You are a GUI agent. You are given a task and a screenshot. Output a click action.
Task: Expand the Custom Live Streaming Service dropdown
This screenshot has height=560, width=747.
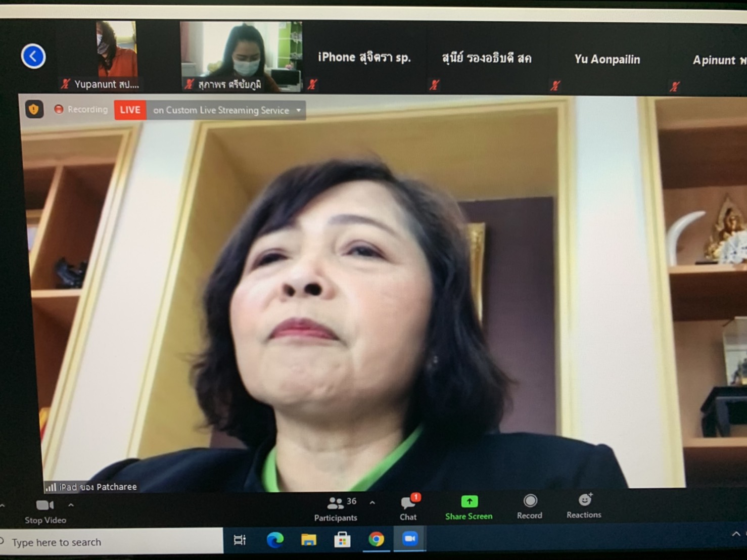point(299,110)
